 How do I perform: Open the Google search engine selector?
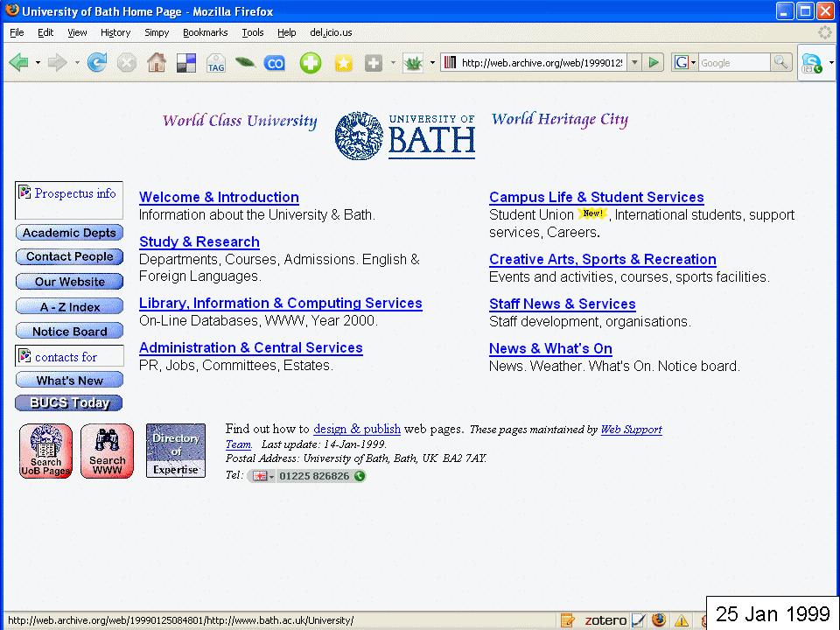coord(685,63)
